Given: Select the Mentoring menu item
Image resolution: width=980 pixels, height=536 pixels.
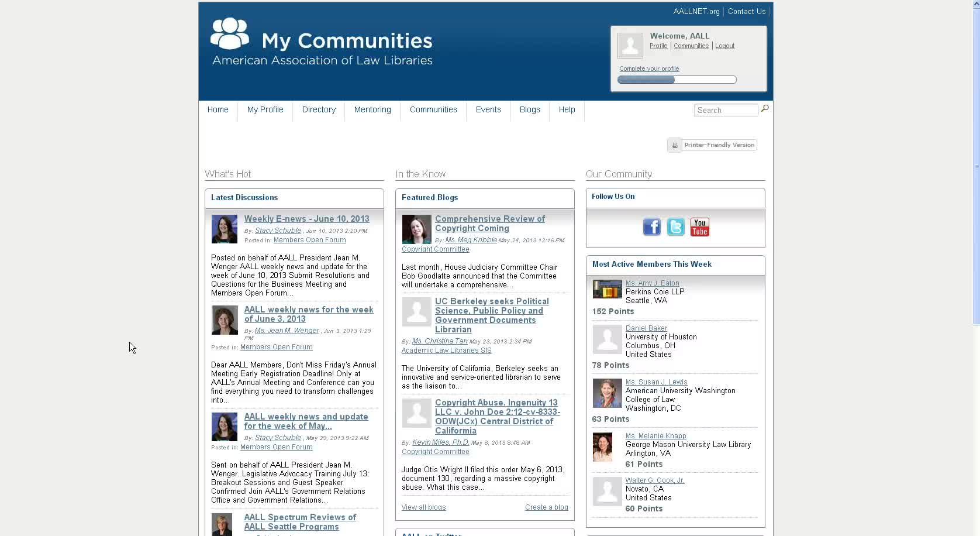Looking at the screenshot, I should 372,109.
